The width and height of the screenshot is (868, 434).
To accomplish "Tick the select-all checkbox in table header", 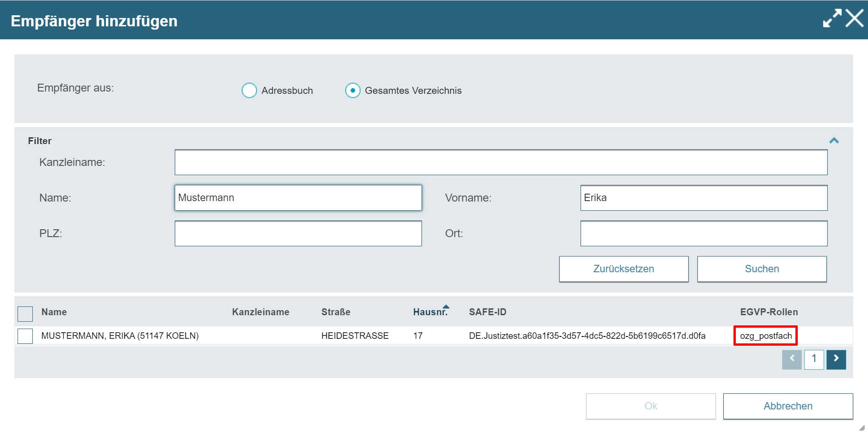I will [25, 314].
